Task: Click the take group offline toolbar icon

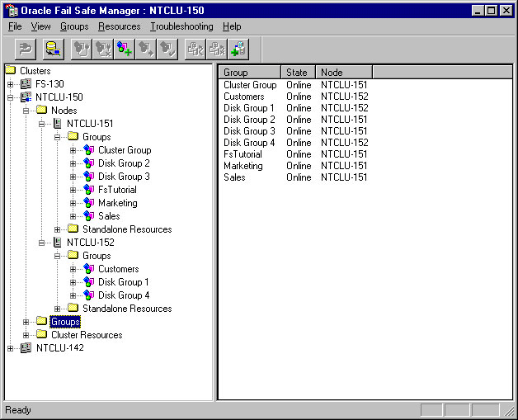Action: click(103, 50)
